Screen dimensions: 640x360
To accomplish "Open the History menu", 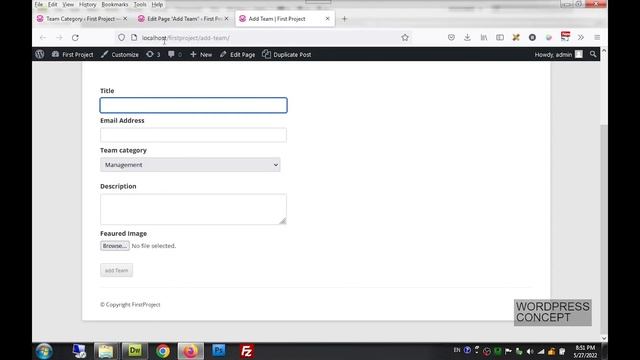I will pyautogui.click(x=87, y=4).
